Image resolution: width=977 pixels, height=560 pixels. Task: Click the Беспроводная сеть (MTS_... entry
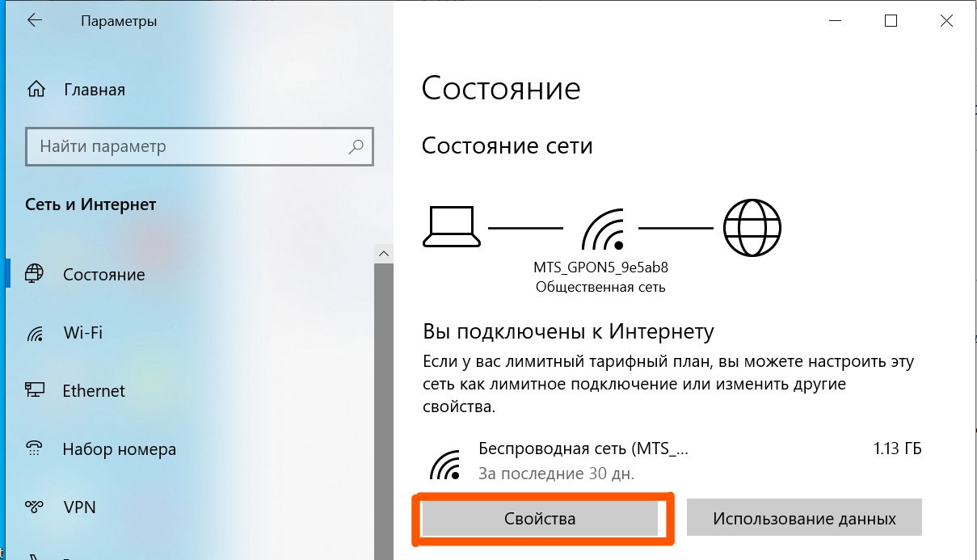point(583,448)
